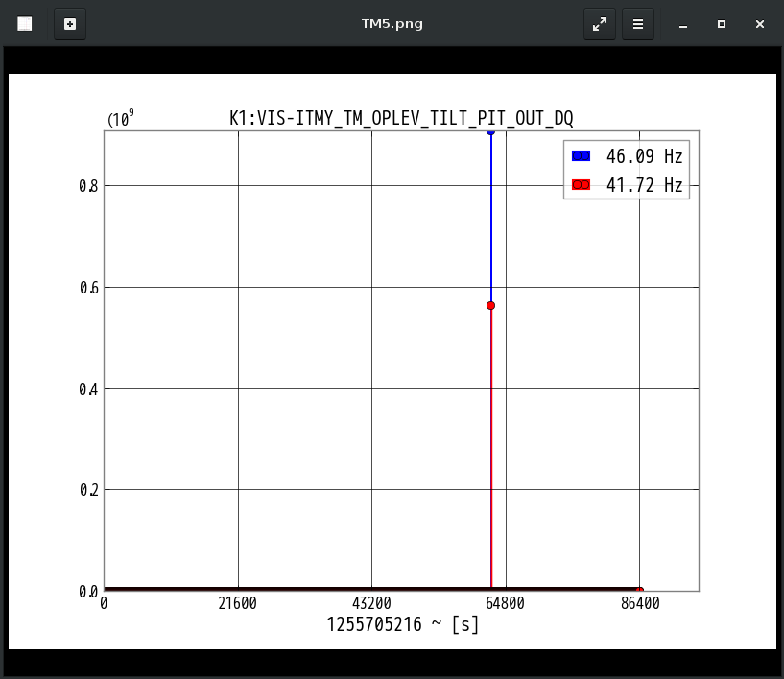Click the x-axis label 86400
This screenshot has width=784, height=679.
(x=640, y=603)
